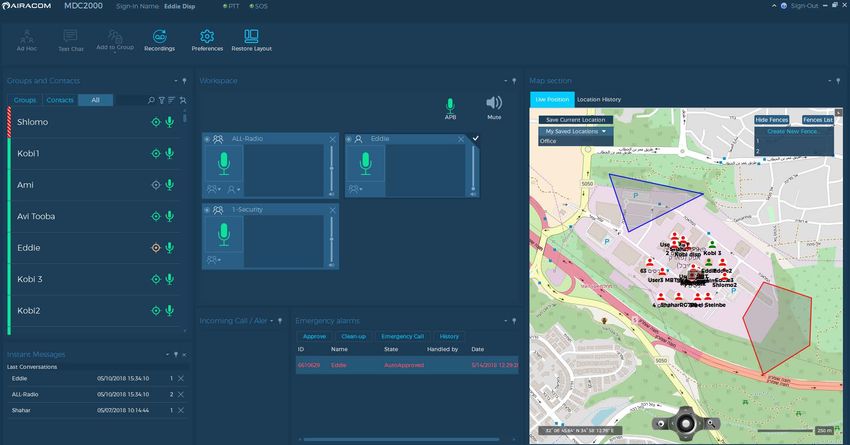Viewport: 850px width, 445px height.
Task: Open the Recordings tool
Action: tap(159, 40)
